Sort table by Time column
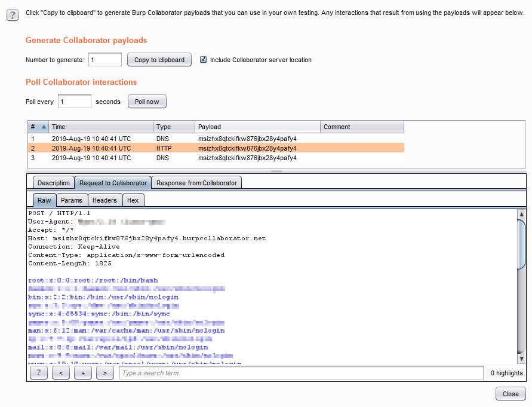Image resolution: width=532 pixels, height=407 pixels. 101,127
